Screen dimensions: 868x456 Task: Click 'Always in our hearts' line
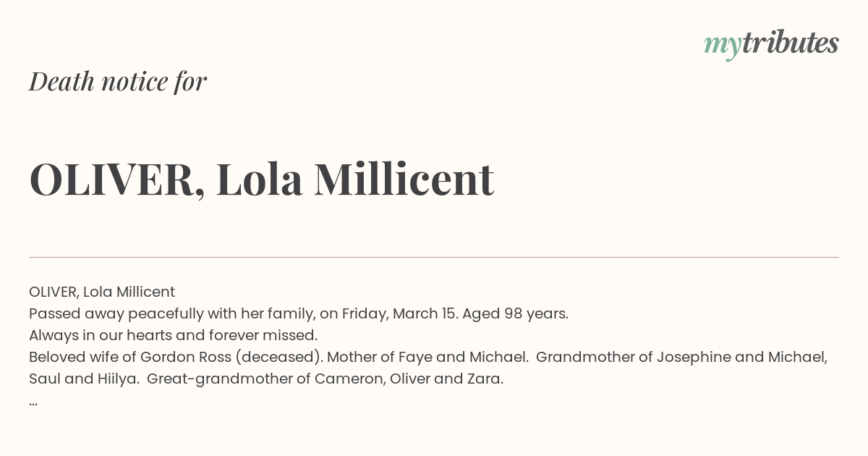[x=174, y=335]
